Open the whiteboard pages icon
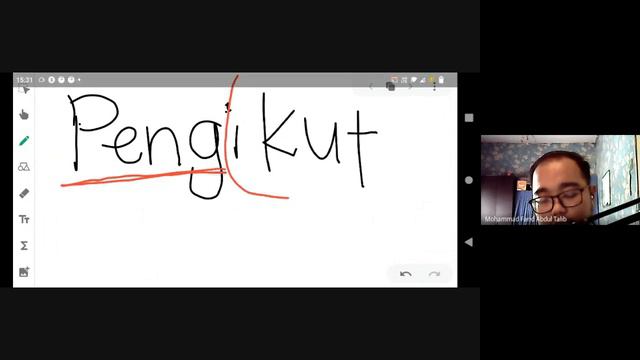Image resolution: width=640 pixels, height=360 pixels. pos(391,86)
